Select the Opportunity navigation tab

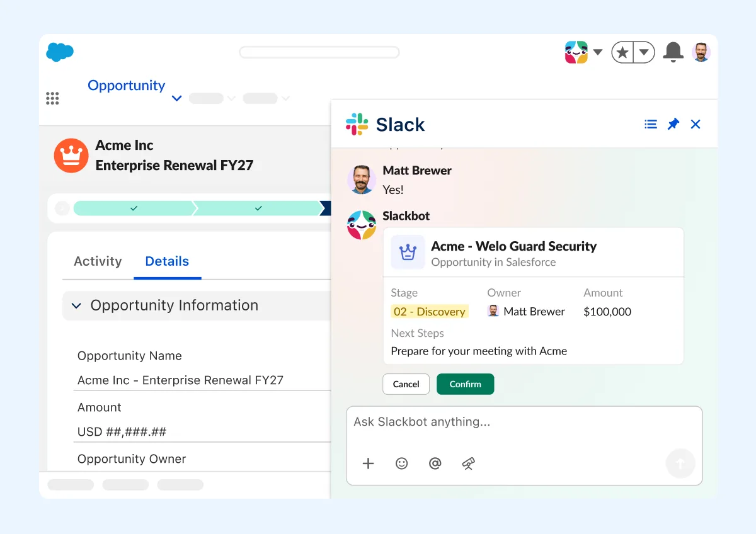coord(126,86)
